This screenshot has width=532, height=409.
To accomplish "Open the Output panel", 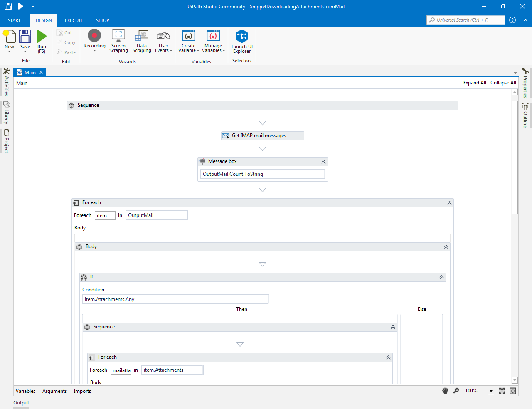I will pyautogui.click(x=21, y=403).
